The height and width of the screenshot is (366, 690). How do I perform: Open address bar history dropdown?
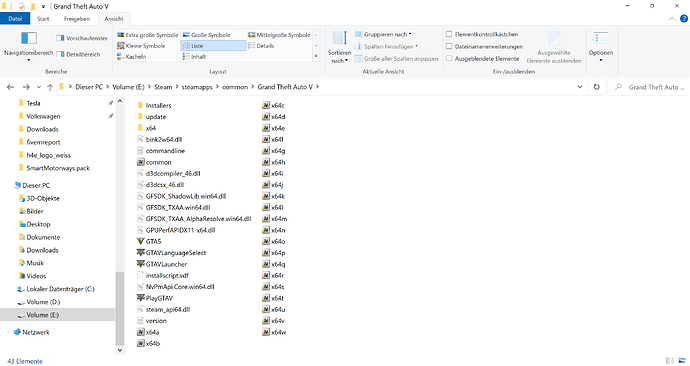tap(580, 87)
